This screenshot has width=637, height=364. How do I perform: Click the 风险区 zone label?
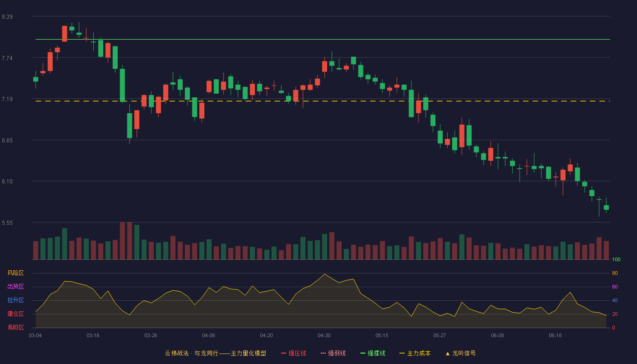(15, 273)
